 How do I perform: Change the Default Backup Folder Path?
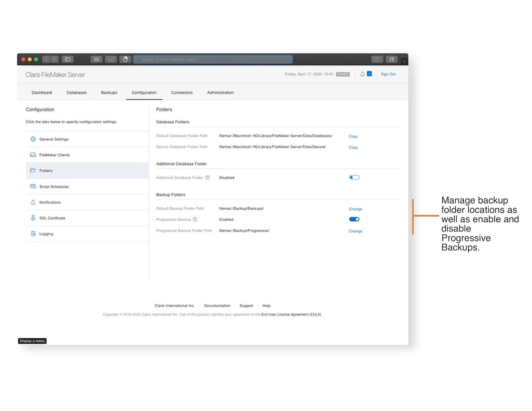click(355, 209)
